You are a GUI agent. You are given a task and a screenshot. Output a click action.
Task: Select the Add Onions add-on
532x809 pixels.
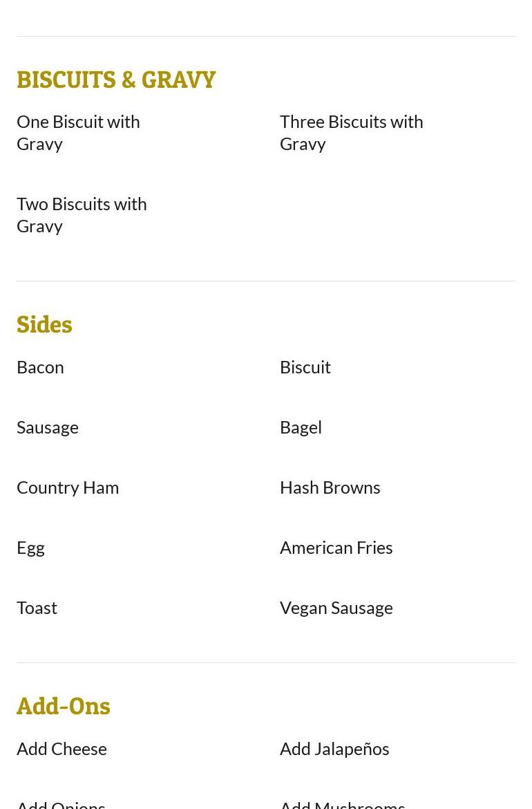61,803
